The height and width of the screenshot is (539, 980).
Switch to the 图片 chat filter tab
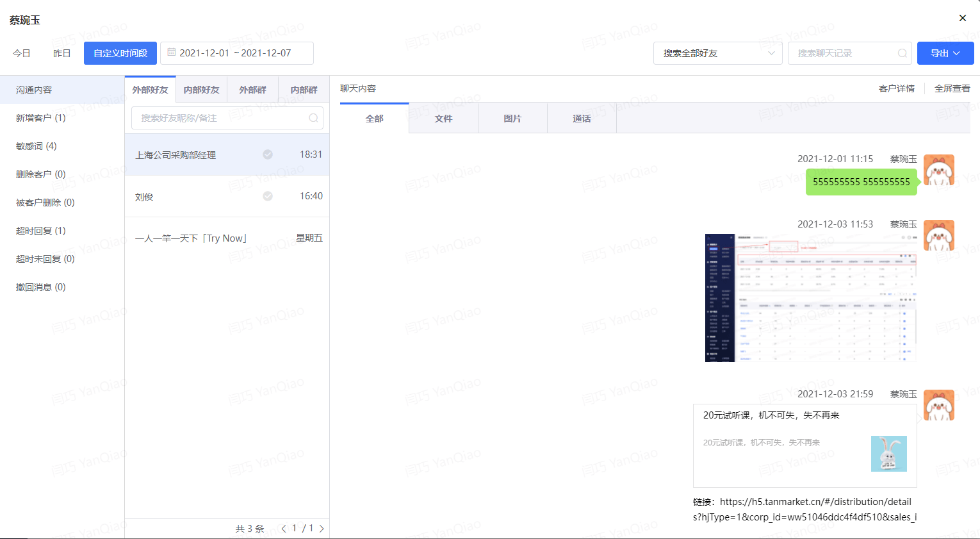(x=512, y=119)
